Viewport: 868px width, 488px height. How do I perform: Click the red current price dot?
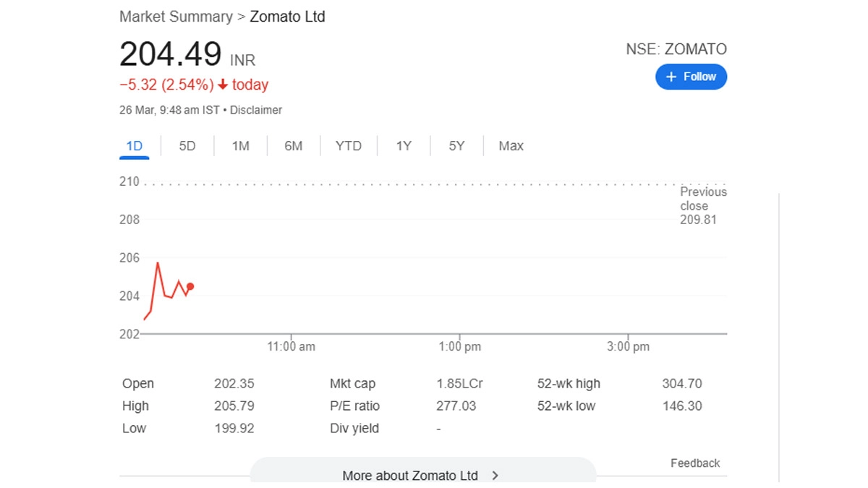pyautogui.click(x=190, y=286)
